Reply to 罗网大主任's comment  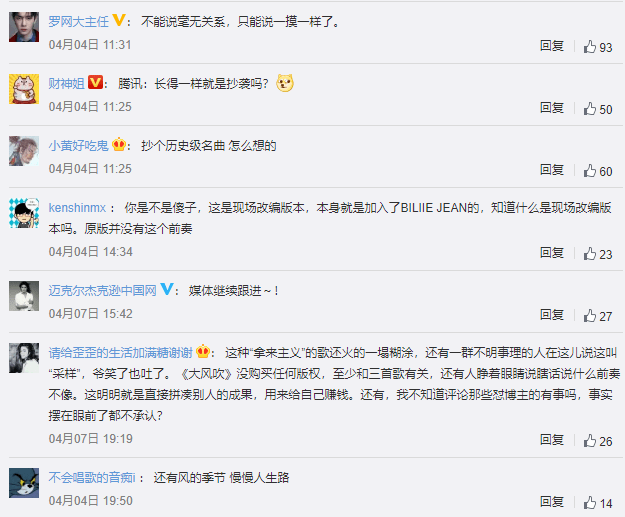pyautogui.click(x=552, y=46)
